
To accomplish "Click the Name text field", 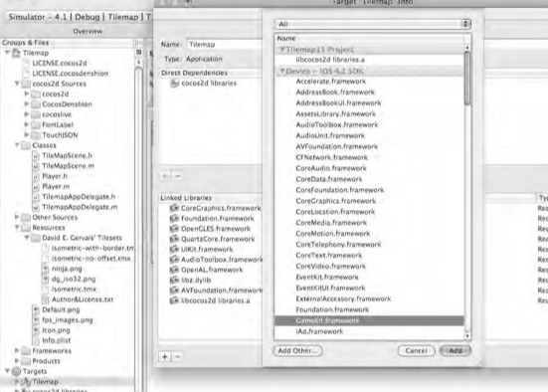I will 225,45.
